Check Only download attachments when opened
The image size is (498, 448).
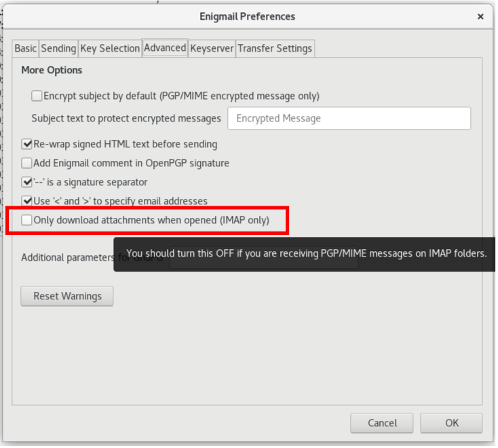pyautogui.click(x=27, y=220)
